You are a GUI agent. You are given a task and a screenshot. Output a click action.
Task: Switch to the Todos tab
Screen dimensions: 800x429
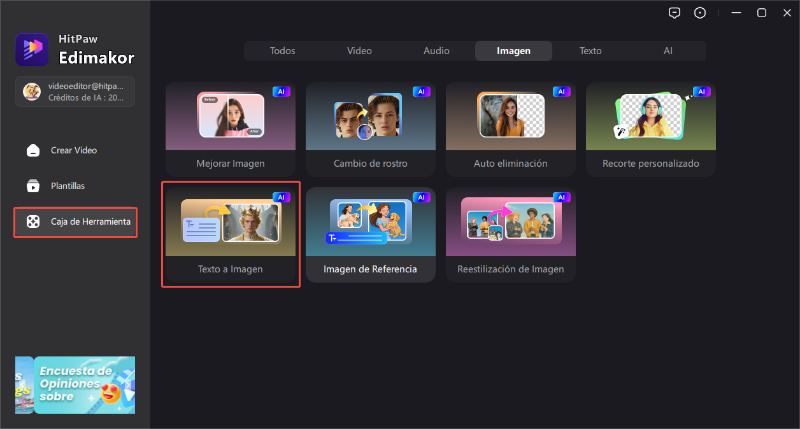pyautogui.click(x=282, y=51)
